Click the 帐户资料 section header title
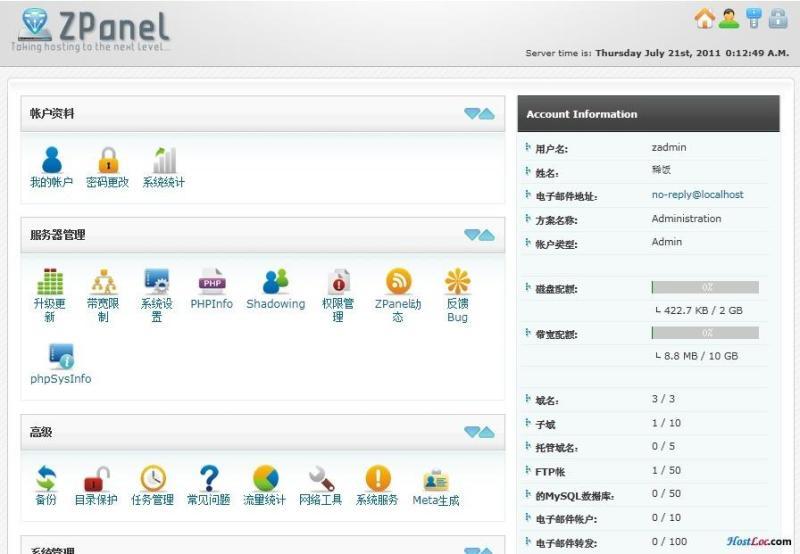 [52, 113]
